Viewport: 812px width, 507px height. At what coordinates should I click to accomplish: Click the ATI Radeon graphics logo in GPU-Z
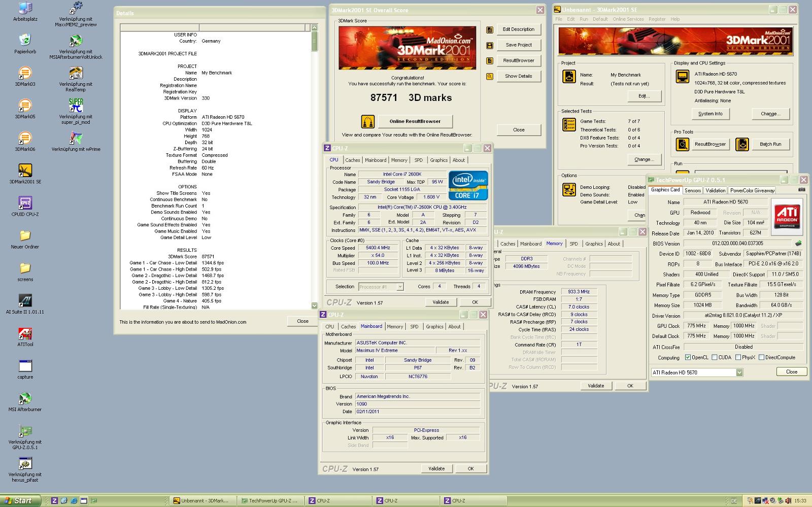787,216
